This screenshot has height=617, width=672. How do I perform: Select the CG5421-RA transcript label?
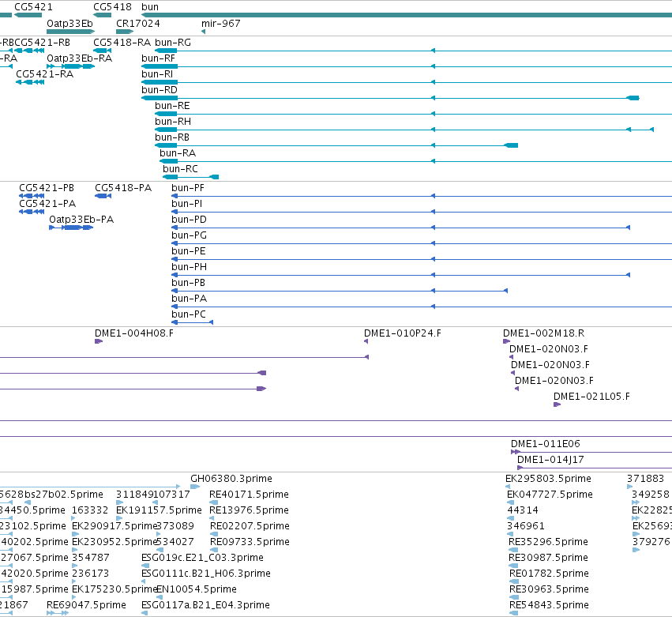[x=44, y=74]
